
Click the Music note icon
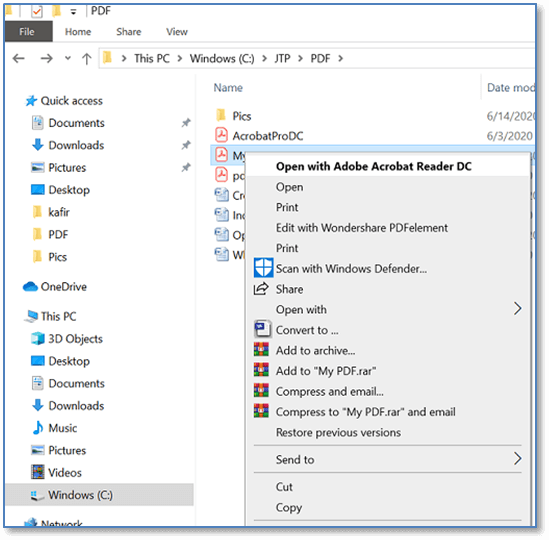click(37, 428)
